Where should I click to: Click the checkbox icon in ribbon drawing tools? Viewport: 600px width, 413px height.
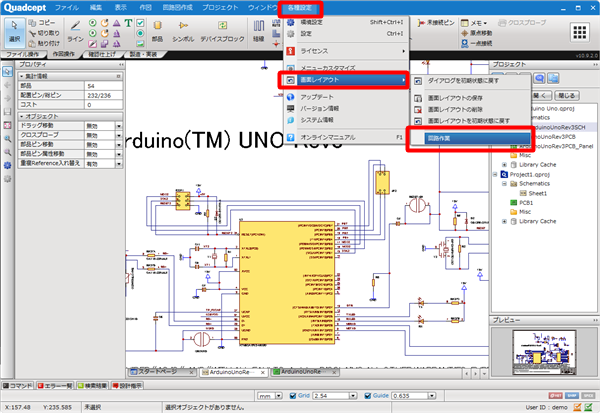point(140,23)
